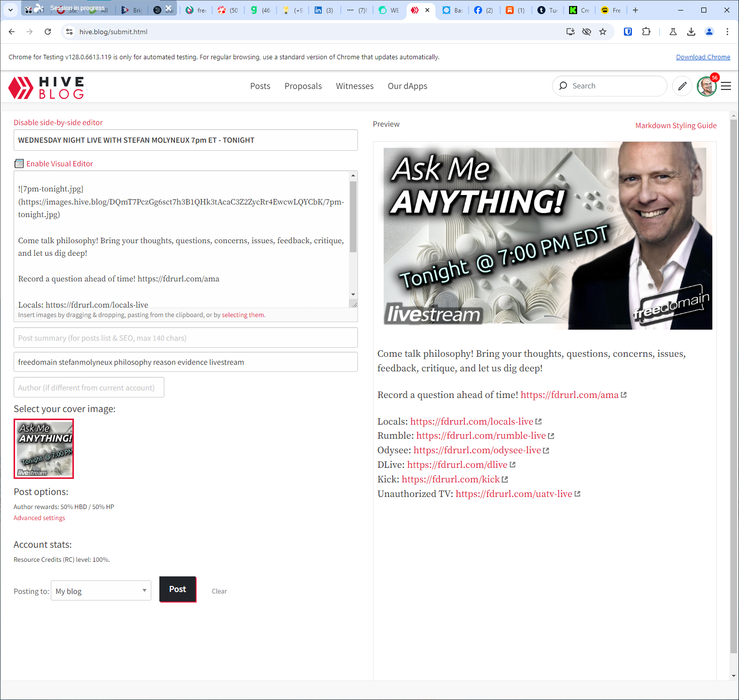View site information icon in address bar

69,32
